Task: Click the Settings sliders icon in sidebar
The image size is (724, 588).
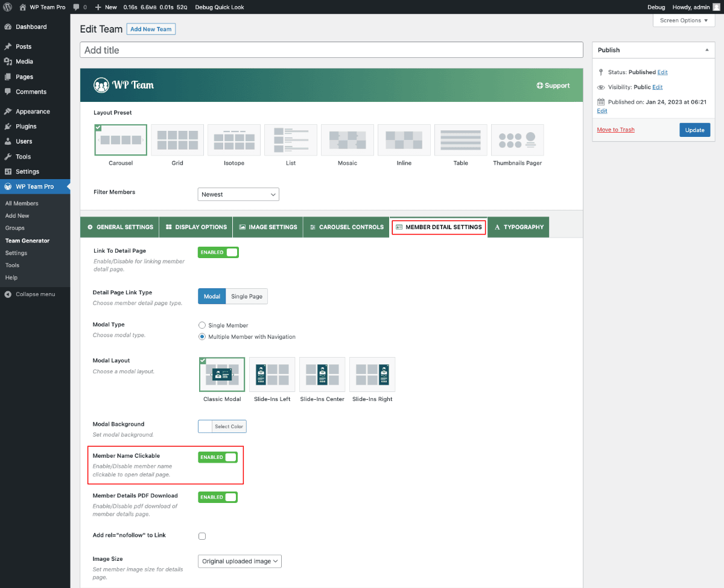Action: 8,172
